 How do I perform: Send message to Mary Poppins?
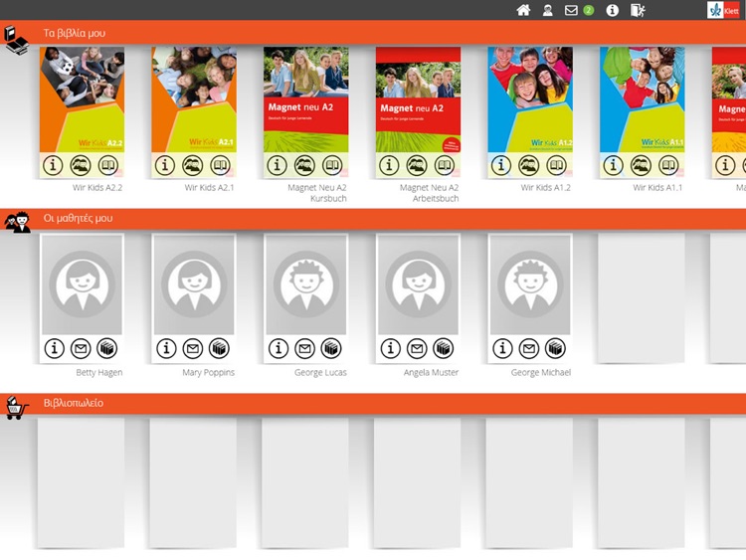click(x=193, y=349)
